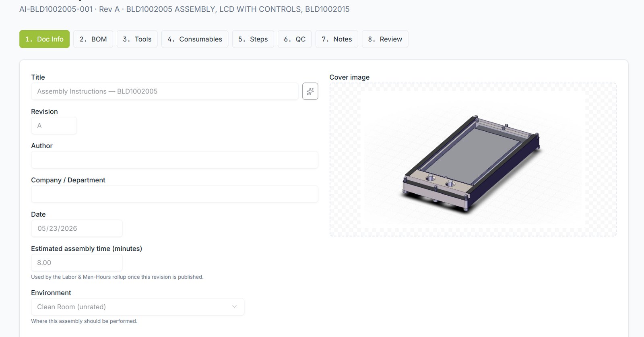Viewport: 644px width, 337px height.
Task: Open the Doc Info tab
Action: [44, 39]
